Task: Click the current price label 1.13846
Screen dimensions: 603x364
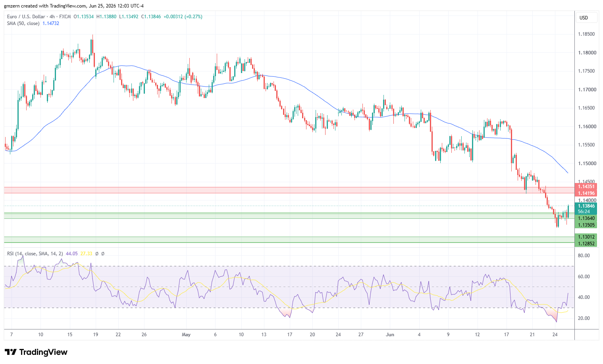Action: (586, 206)
